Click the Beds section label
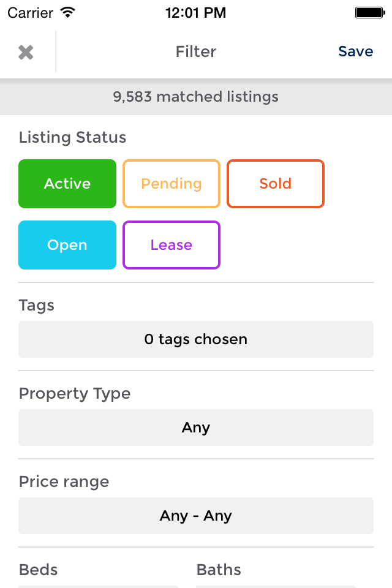Viewport: 392px width, 588px height. [x=38, y=570]
